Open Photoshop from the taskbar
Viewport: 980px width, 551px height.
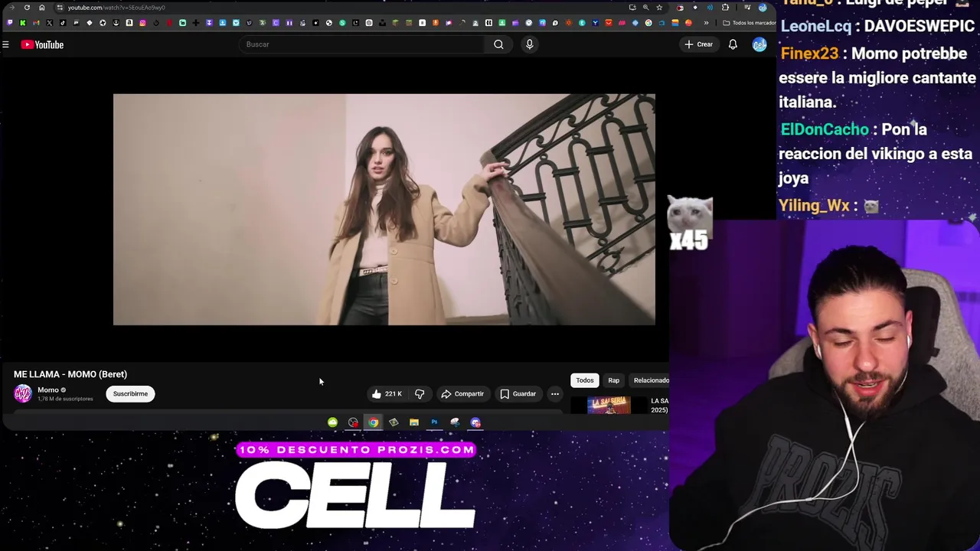click(434, 422)
